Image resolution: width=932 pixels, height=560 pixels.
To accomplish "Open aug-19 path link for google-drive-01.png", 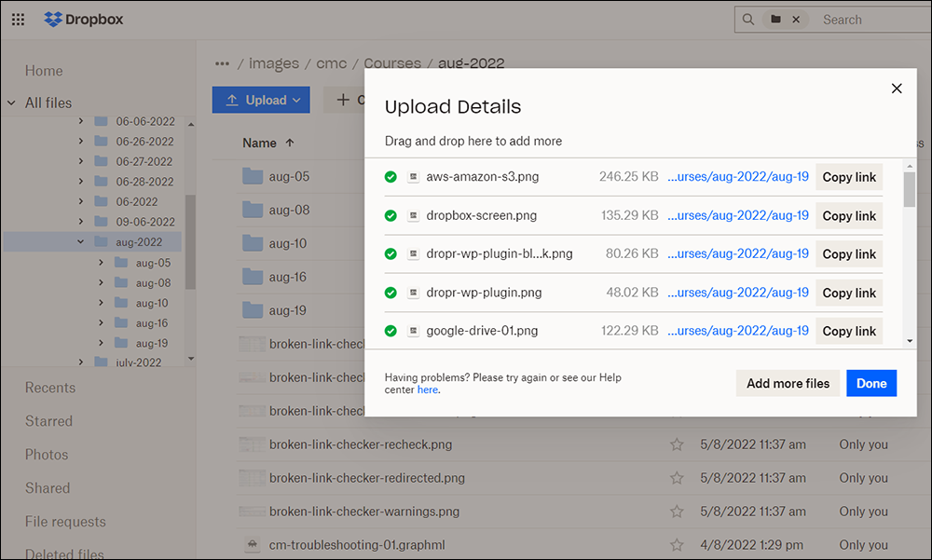I will (x=737, y=331).
